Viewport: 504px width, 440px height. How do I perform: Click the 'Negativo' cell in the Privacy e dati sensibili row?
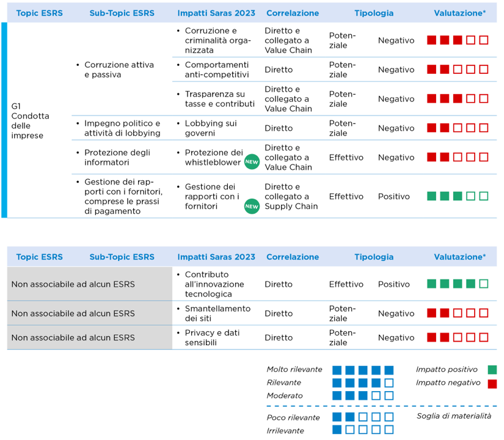coord(396,337)
